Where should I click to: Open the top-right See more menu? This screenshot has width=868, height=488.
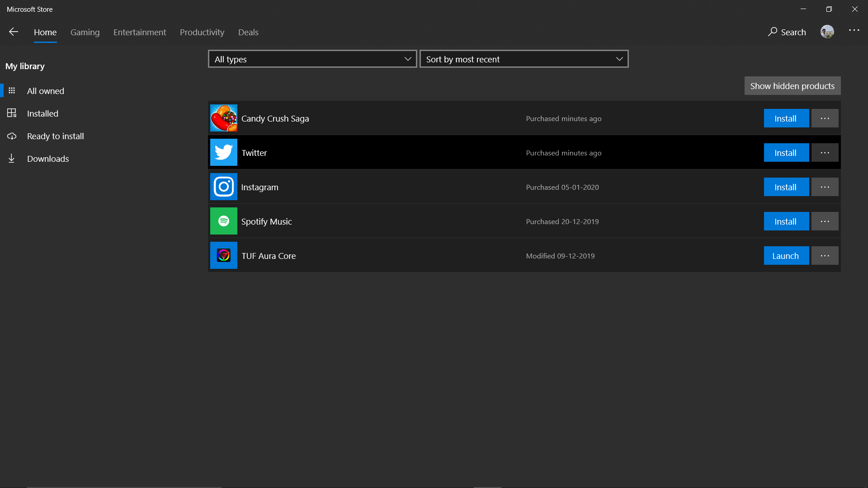click(854, 30)
